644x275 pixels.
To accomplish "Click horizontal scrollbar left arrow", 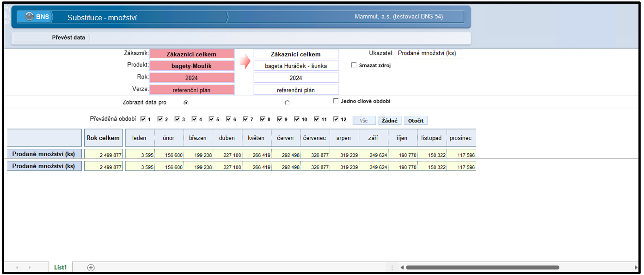I will [x=402, y=267].
